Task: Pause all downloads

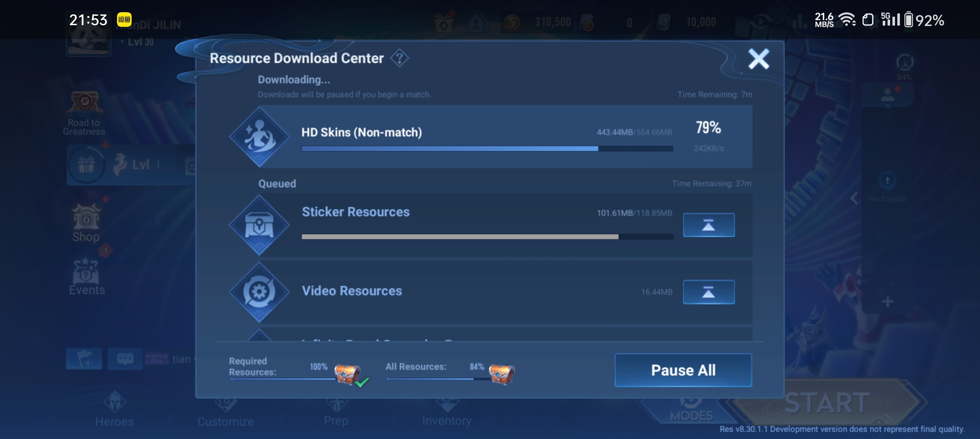Action: (683, 370)
